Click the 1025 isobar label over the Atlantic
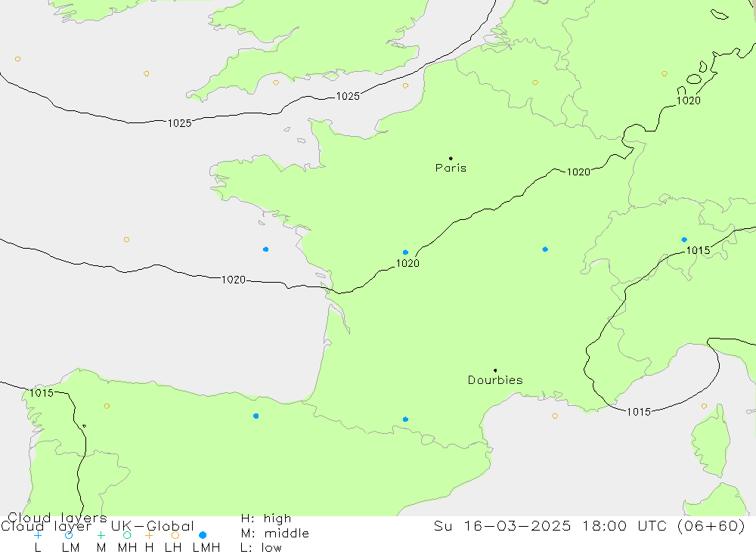756x554 pixels. (179, 123)
